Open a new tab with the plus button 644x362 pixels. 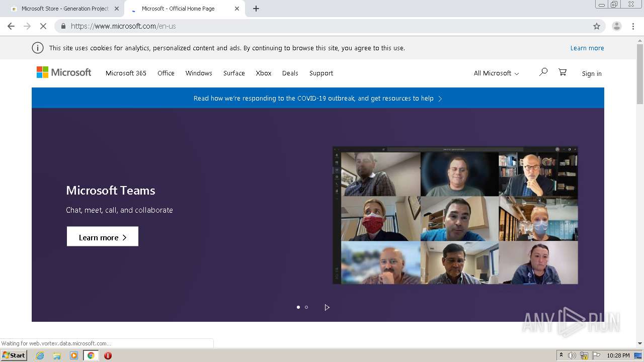(256, 9)
